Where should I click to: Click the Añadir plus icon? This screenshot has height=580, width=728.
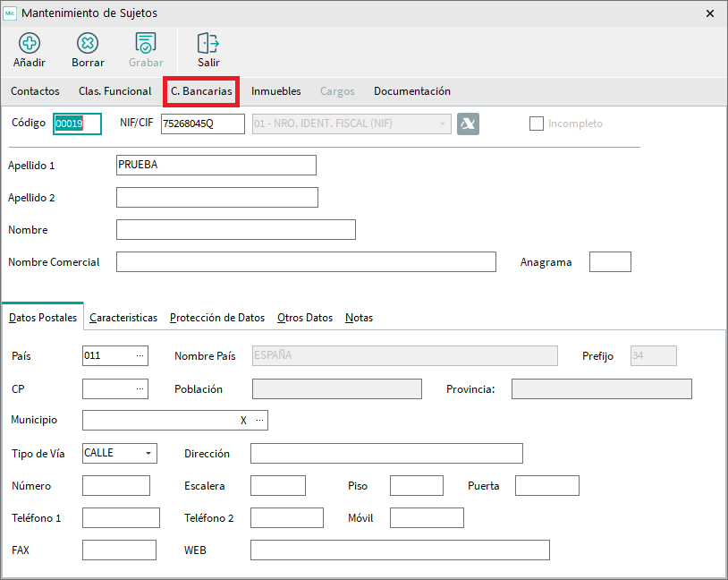click(30, 43)
